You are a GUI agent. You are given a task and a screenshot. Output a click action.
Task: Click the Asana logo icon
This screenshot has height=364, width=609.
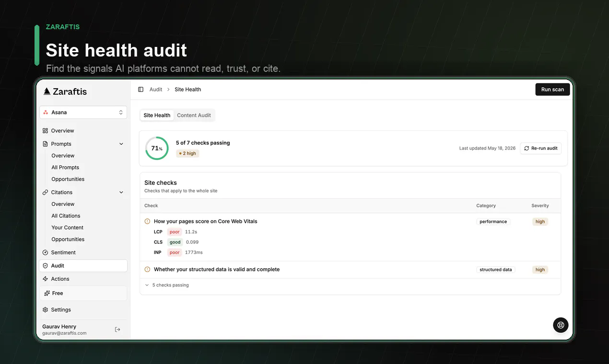[46, 113]
